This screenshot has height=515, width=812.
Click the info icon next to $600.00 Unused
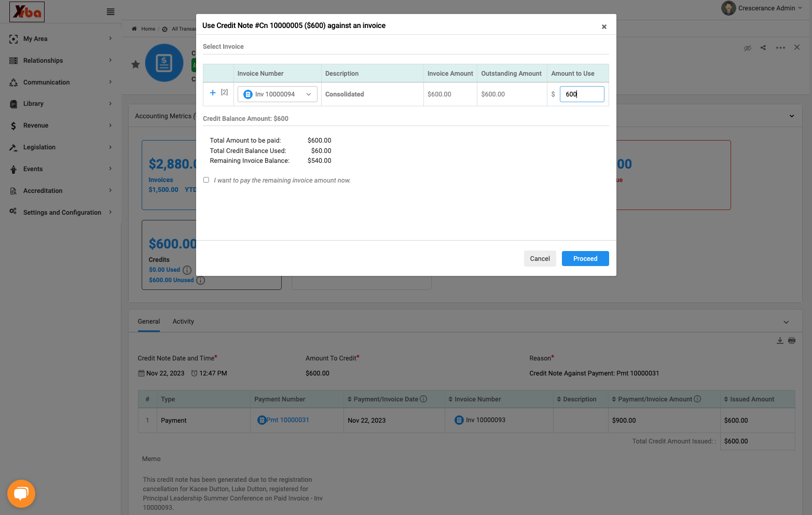click(200, 281)
